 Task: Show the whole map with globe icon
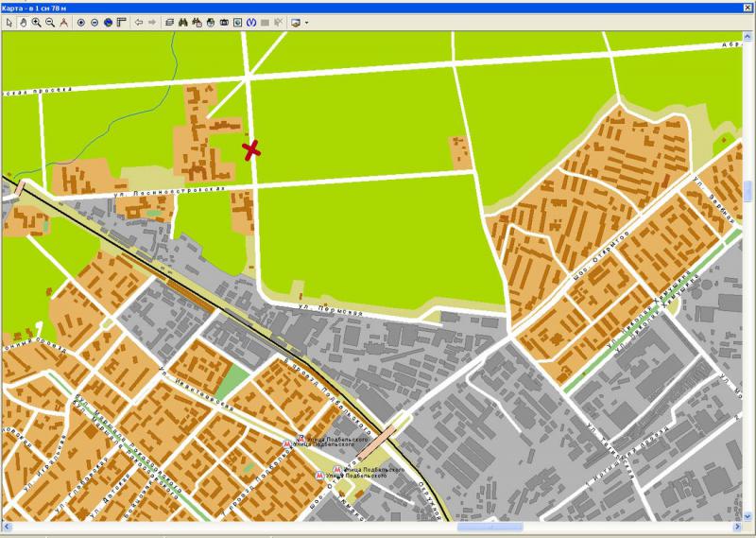click(108, 23)
